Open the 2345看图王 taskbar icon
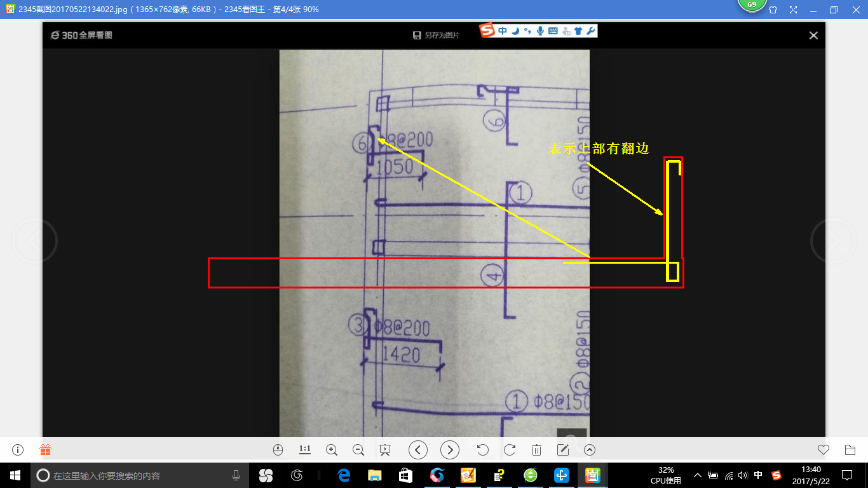The height and width of the screenshot is (488, 868). coord(592,475)
